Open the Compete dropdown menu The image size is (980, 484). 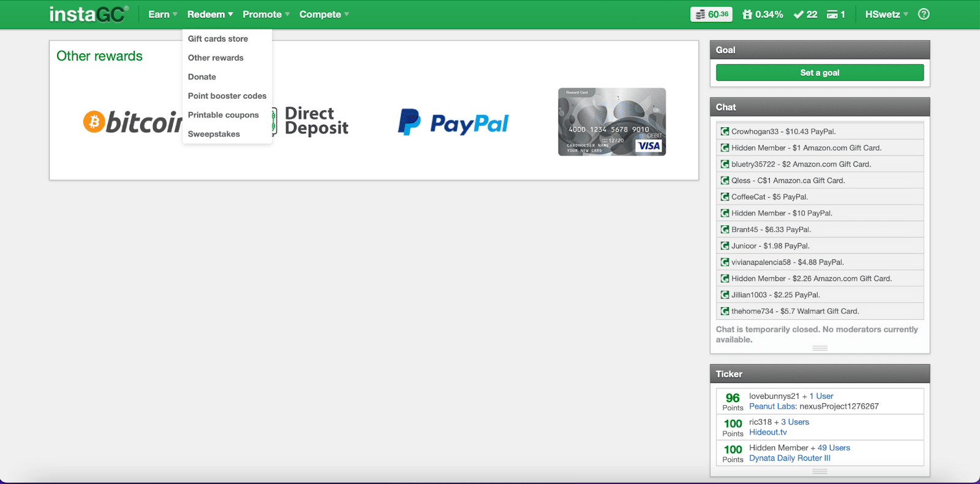[x=324, y=14]
